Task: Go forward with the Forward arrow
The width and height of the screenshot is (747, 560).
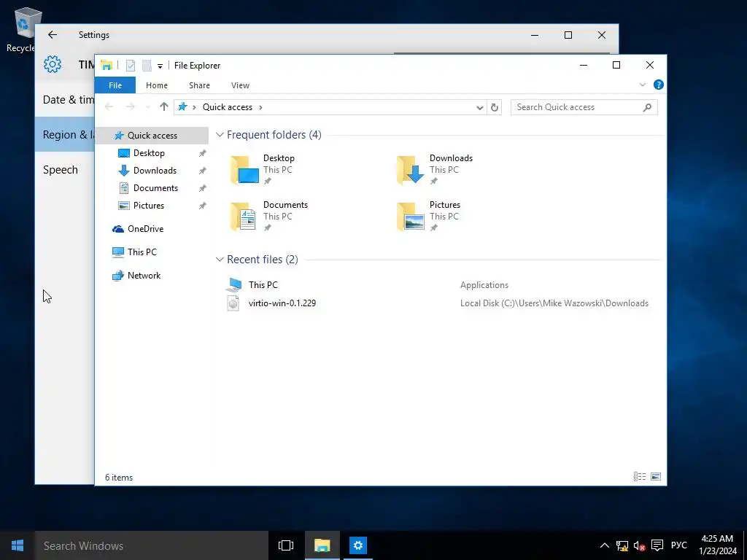Action: [130, 106]
